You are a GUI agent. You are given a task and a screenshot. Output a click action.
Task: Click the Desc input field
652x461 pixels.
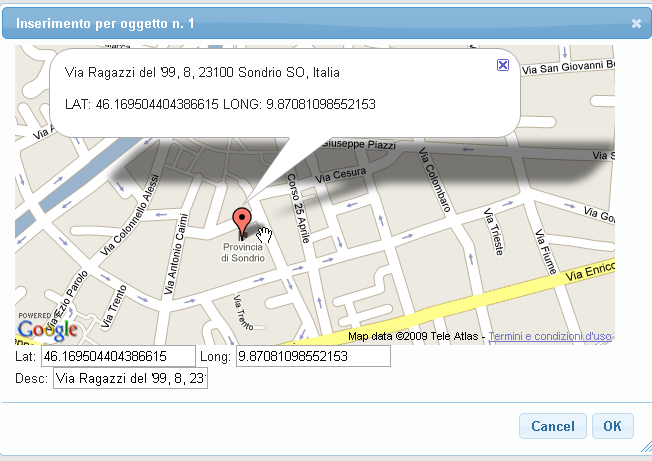tap(130, 378)
